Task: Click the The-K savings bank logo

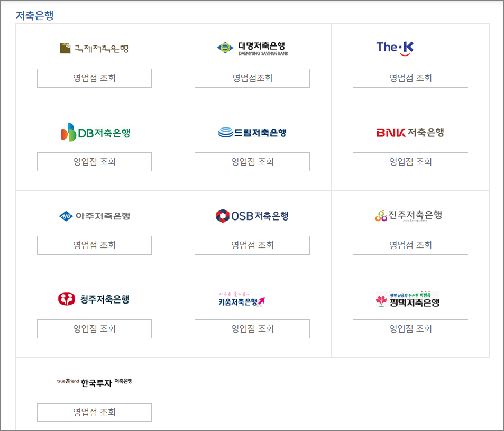Action: click(395, 48)
